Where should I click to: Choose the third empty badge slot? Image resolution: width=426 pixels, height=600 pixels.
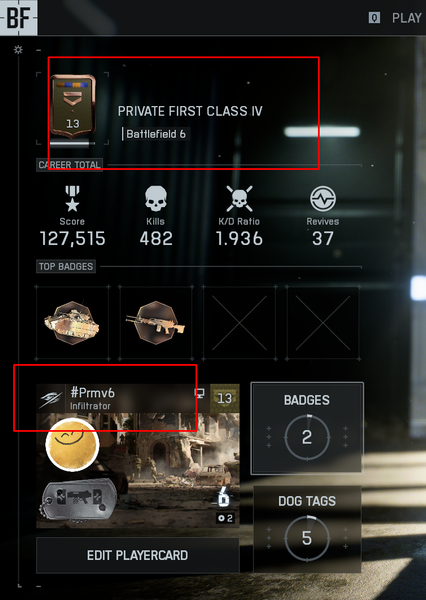point(239,323)
